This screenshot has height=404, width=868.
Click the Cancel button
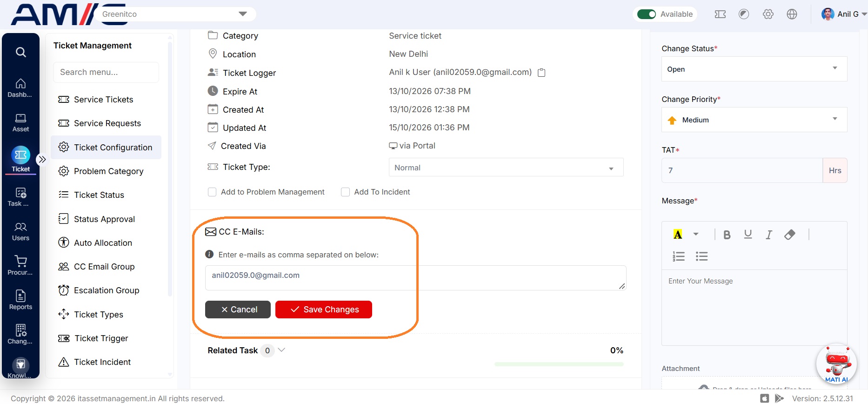point(238,310)
